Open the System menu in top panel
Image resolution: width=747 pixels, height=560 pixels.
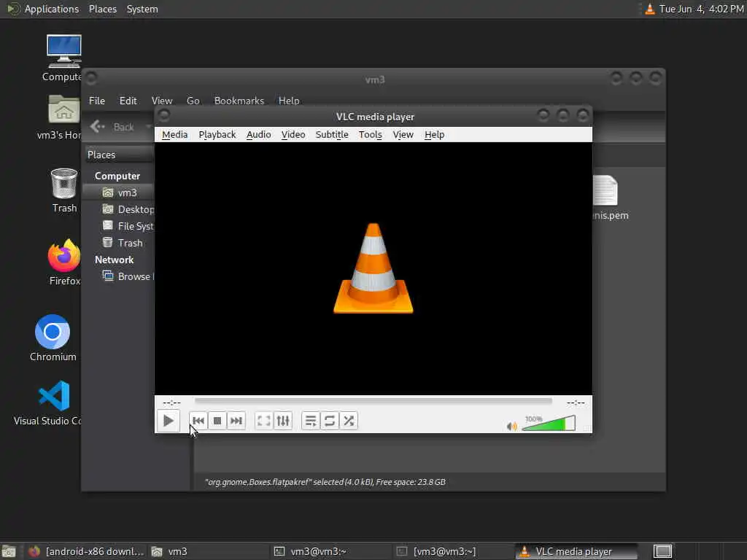(x=142, y=9)
